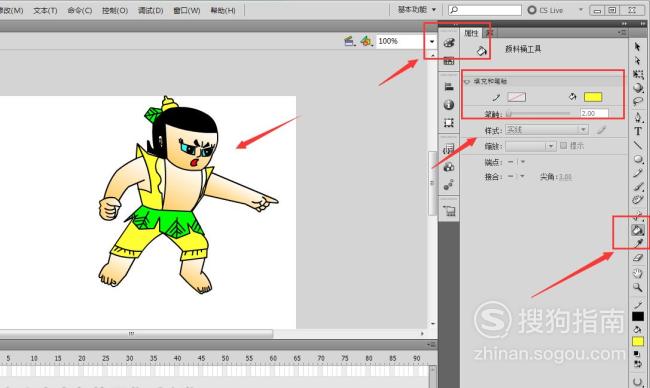Screen dimensions: 650x388
Task: Select the Text tool
Action: click(x=638, y=131)
